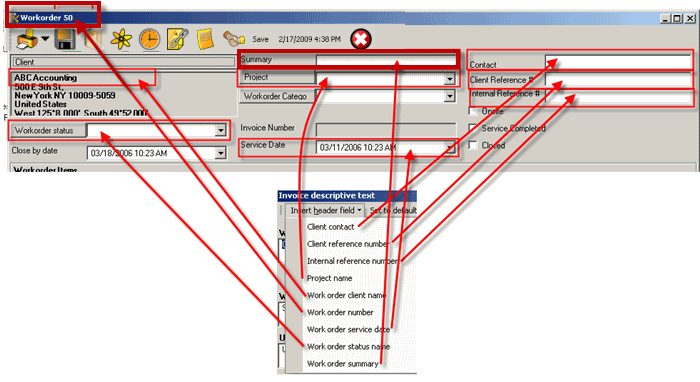Expand the Workorder Category dropdown arrow
The image size is (700, 382).
[450, 96]
